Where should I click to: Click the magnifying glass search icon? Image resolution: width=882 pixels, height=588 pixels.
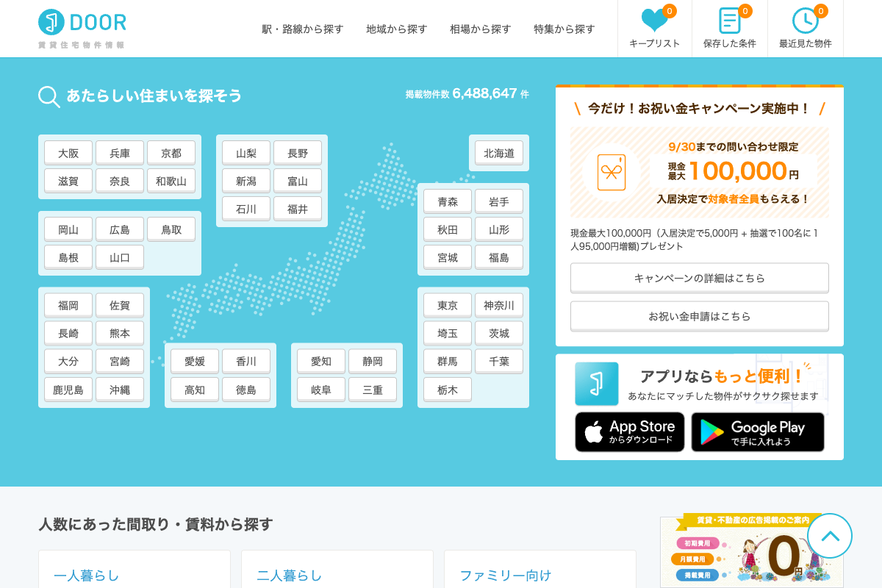(x=49, y=96)
